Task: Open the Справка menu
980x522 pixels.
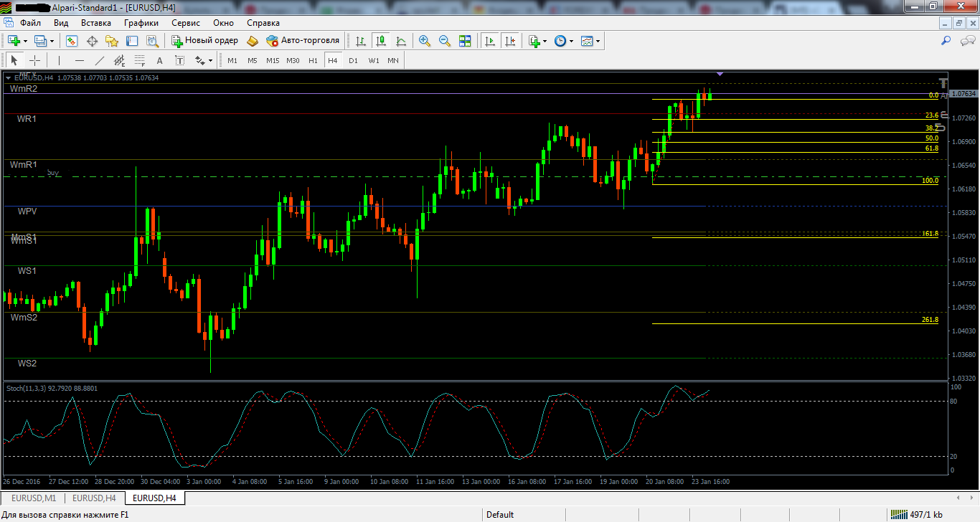Action: pyautogui.click(x=263, y=23)
